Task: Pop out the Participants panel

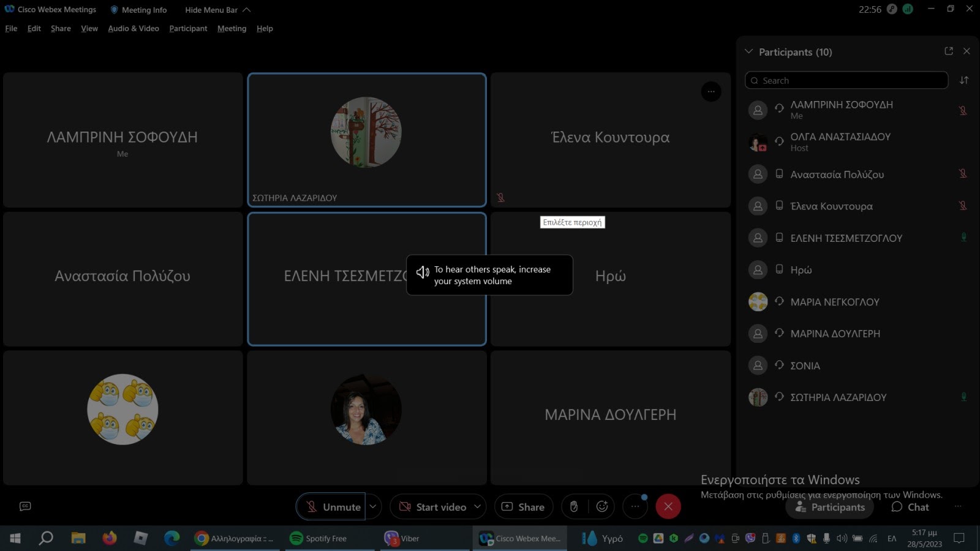Action: click(949, 51)
